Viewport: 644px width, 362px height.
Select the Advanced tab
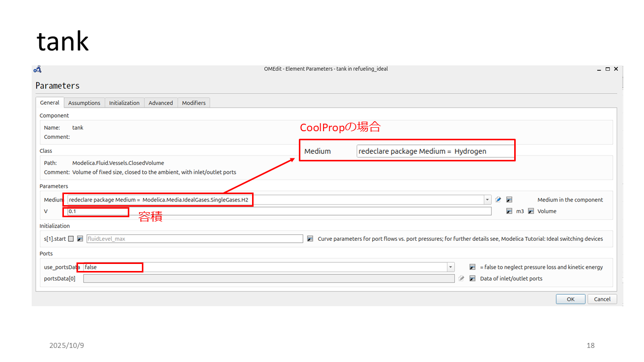[x=160, y=103]
